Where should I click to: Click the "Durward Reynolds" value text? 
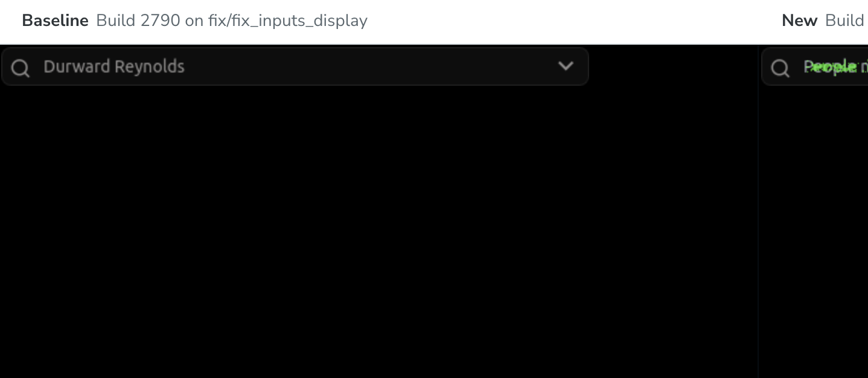coord(114,66)
